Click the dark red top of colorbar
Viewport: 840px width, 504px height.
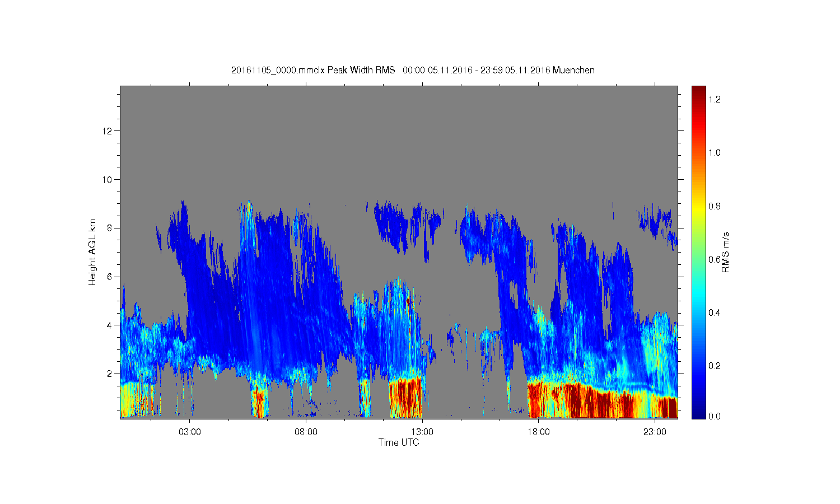(698, 92)
